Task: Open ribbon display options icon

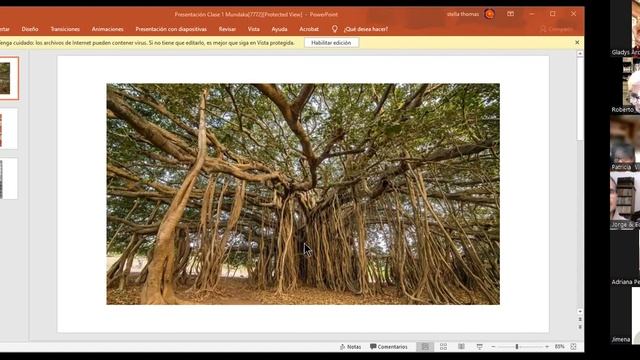Action: point(510,14)
